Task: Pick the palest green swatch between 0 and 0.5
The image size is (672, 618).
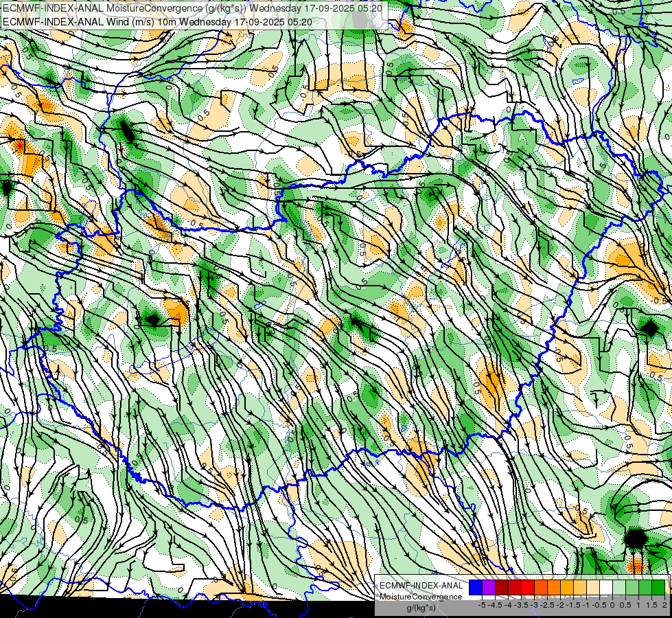Action: 619,588
